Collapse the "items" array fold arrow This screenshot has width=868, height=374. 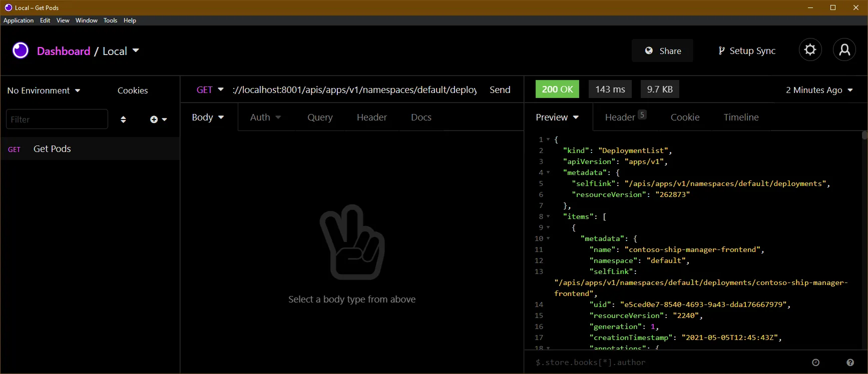pyautogui.click(x=548, y=216)
